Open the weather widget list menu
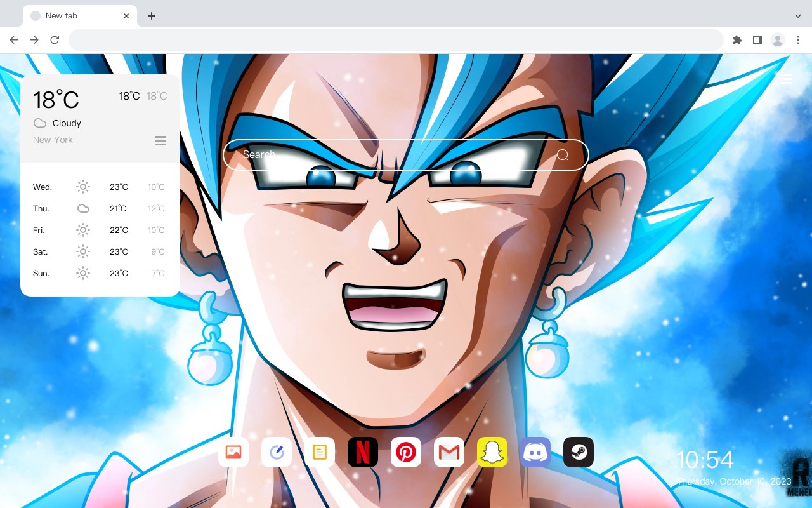Viewport: 812px width, 508px height. pyautogui.click(x=160, y=140)
